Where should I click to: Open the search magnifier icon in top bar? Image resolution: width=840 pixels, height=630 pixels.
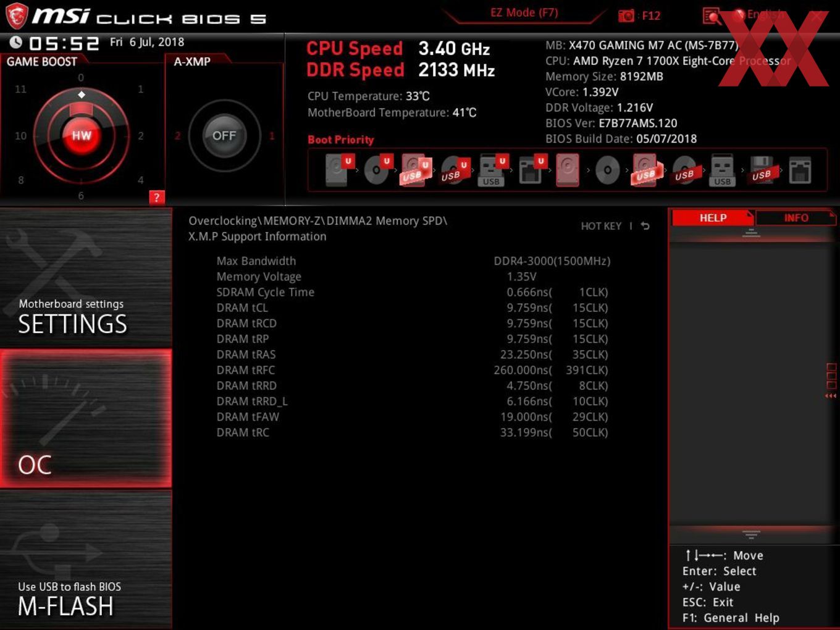712,16
